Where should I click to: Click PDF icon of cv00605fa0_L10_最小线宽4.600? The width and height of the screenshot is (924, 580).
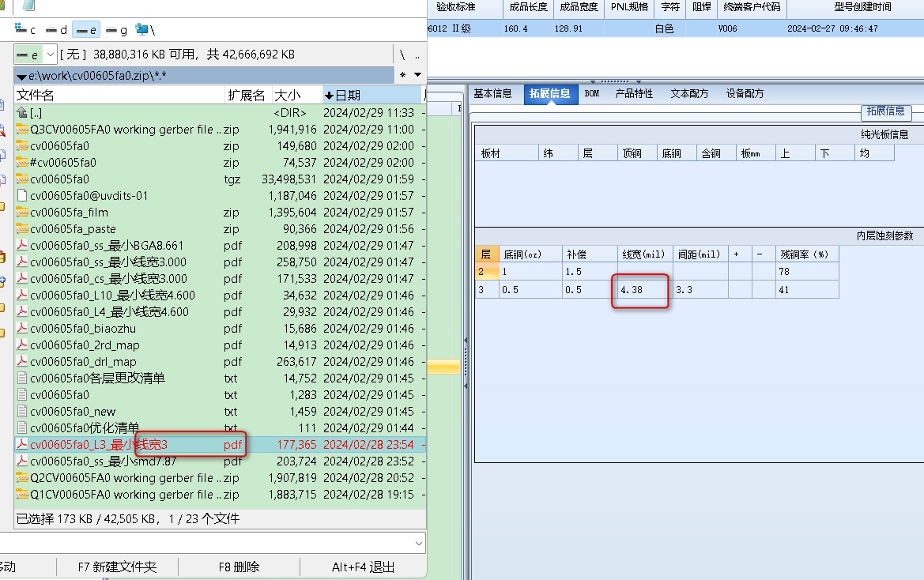[x=22, y=295]
